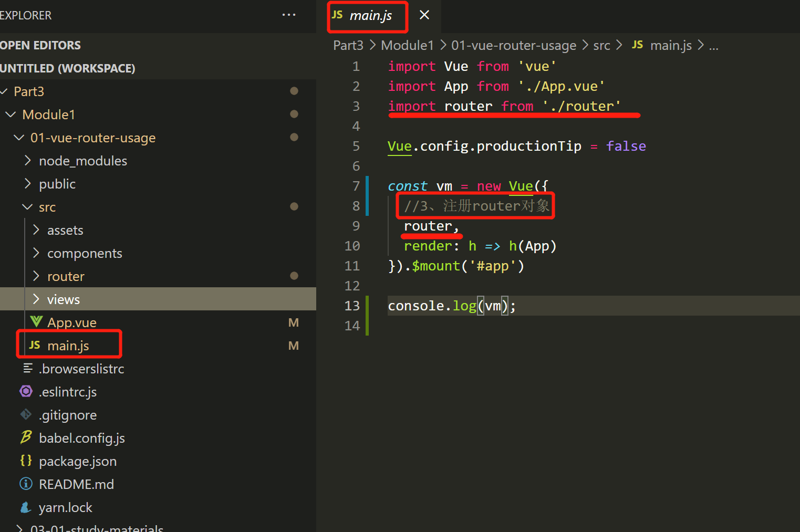The image size is (800, 532).
Task: Click the git status dot on router folder
Action: (294, 276)
